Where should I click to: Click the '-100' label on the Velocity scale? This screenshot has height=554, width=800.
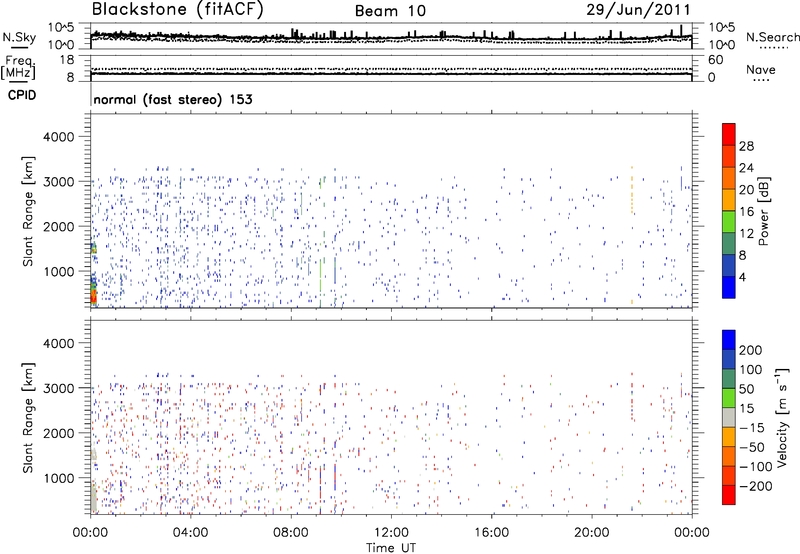(756, 467)
